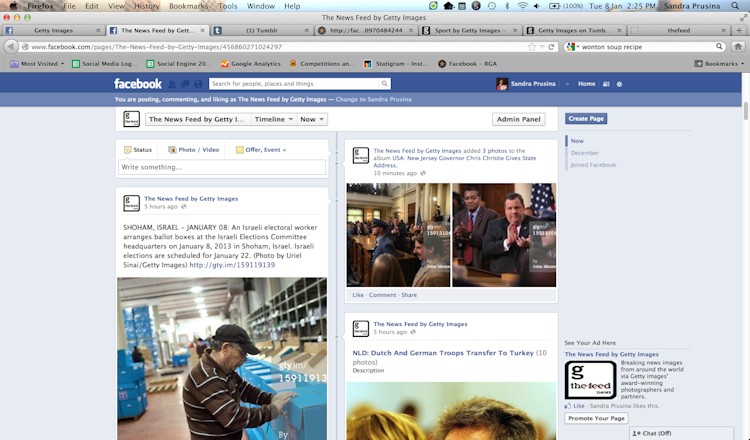This screenshot has height=440, width=750.
Task: Toggle Chat (Off) bar
Action: (680, 433)
